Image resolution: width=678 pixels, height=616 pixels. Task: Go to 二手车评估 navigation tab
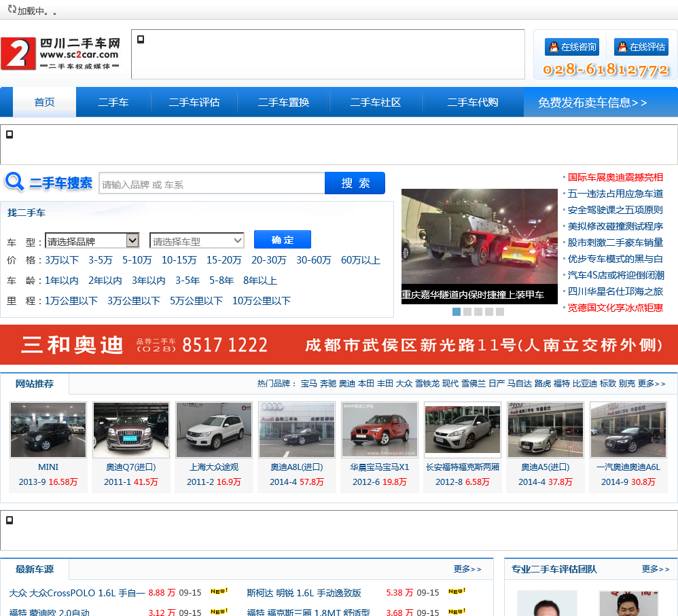click(x=194, y=102)
